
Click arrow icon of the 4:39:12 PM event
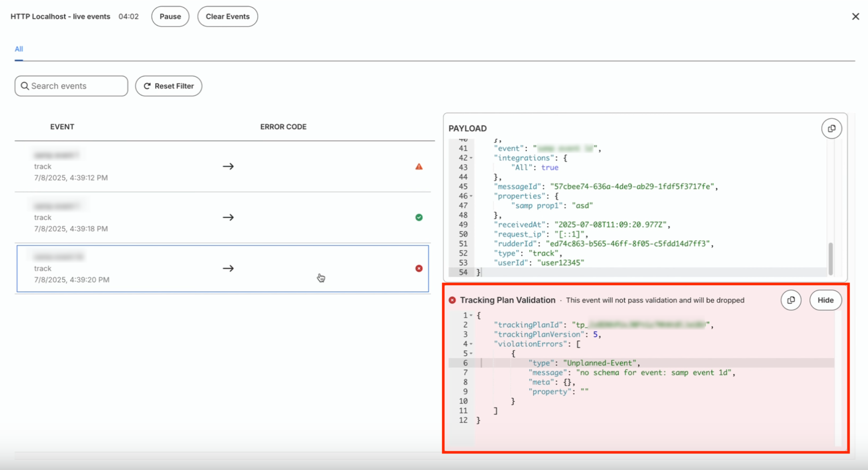(x=228, y=166)
